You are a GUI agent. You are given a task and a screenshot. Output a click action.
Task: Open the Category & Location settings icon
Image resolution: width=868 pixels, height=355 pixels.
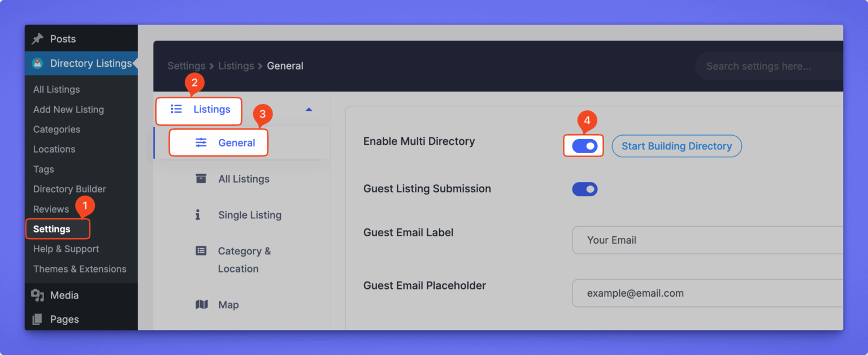(x=201, y=250)
